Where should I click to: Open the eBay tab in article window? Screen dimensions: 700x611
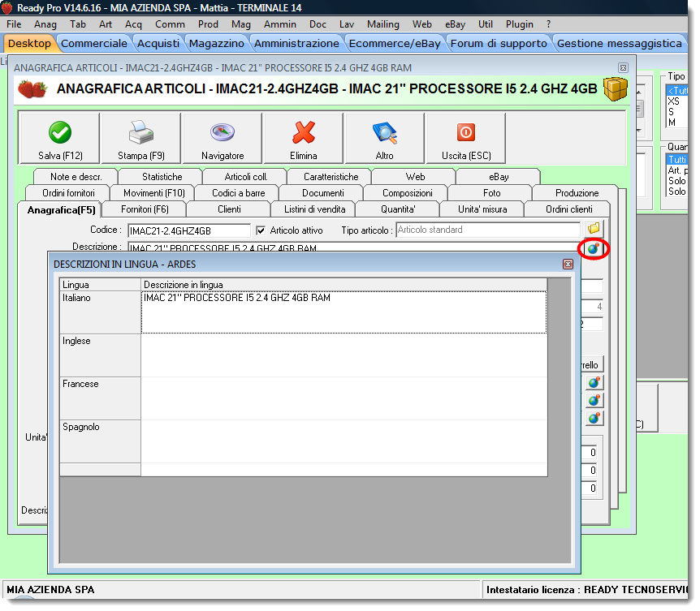click(x=499, y=177)
